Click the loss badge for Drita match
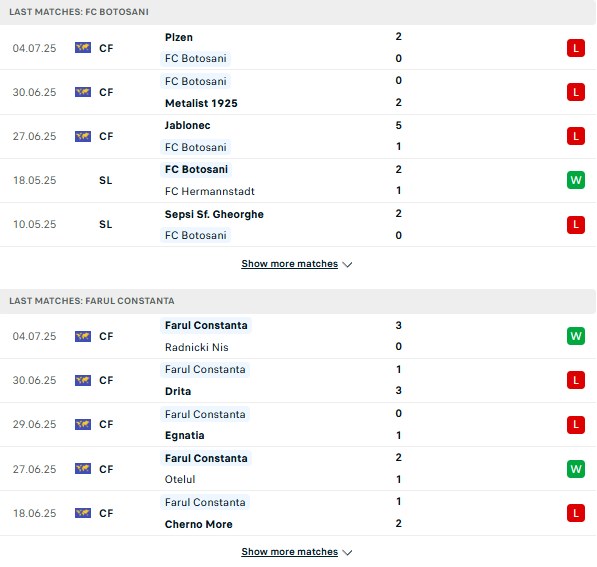The width and height of the screenshot is (597, 567). click(x=575, y=380)
